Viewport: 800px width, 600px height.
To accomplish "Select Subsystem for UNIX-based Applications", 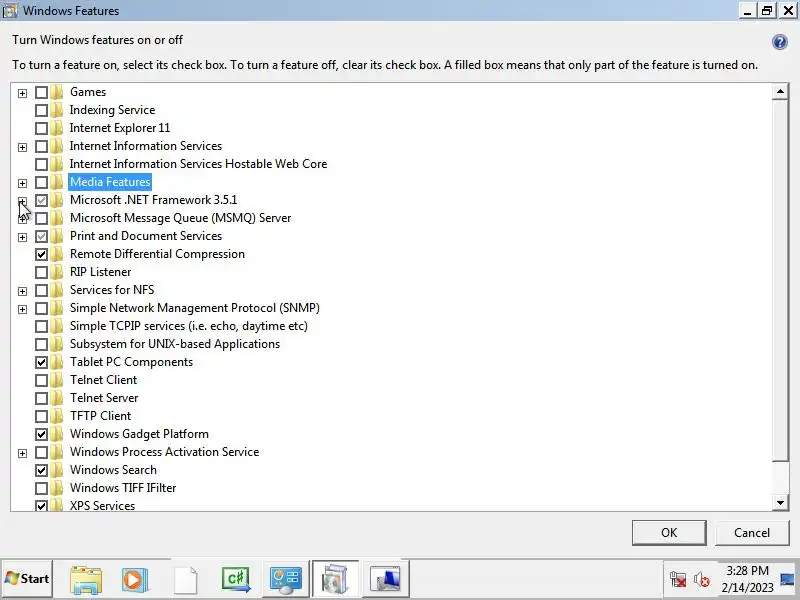I will pos(174,344).
